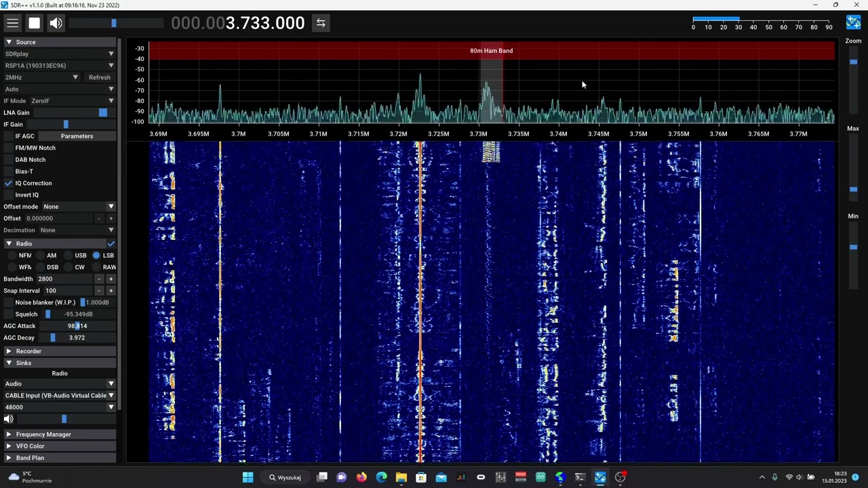The height and width of the screenshot is (488, 868).
Task: Show hidden system tray icons chevron
Action: 762,477
